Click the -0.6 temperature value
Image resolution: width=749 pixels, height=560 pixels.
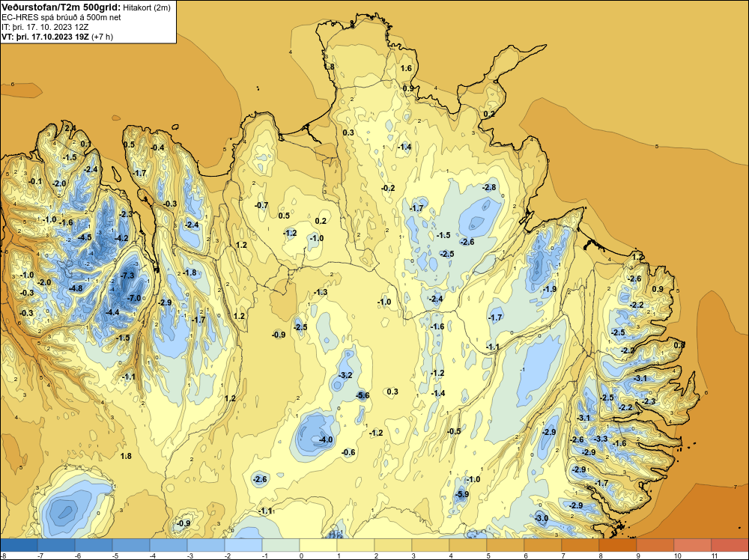[348, 452]
